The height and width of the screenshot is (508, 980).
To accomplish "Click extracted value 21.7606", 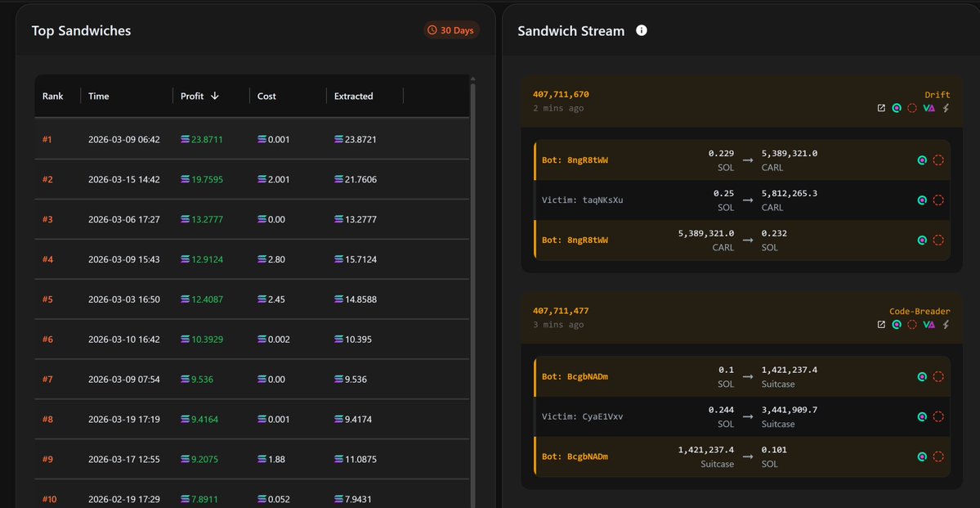I will pos(360,179).
